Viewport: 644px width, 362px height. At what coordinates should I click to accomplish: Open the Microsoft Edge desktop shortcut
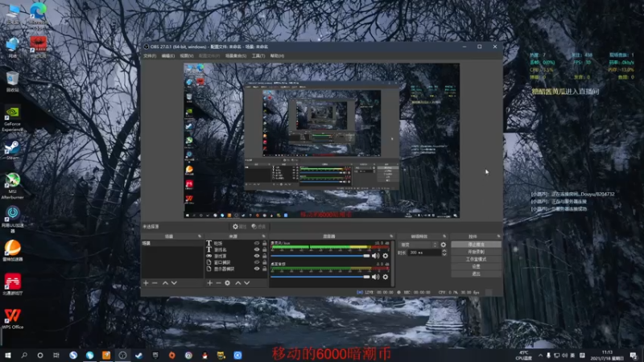(38, 14)
